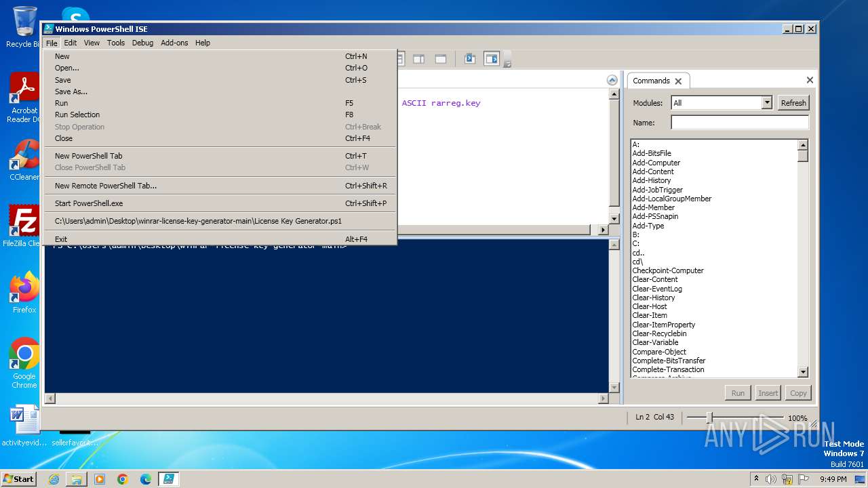The image size is (868, 488).
Task: Show script pane maximized toolbar icon
Action: (x=441, y=60)
